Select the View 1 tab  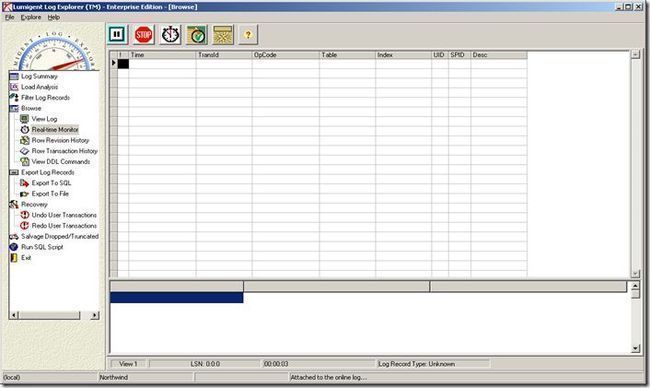(128, 364)
